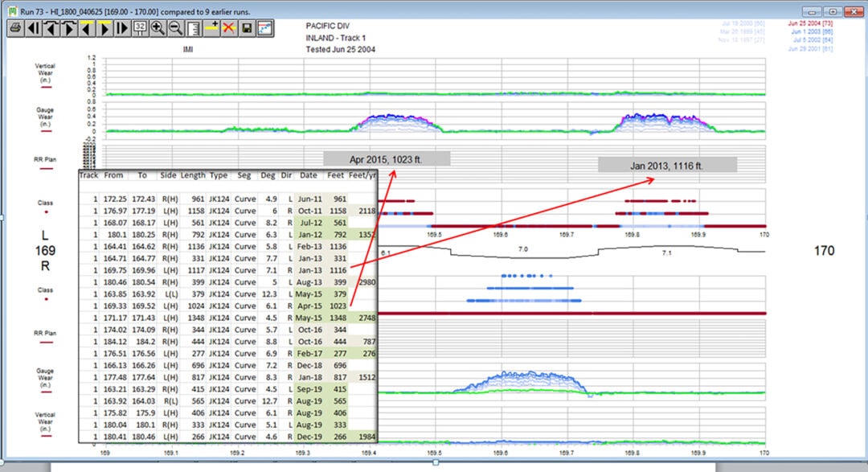Click the Jan 2013, 1116 ft. callout label

666,165
